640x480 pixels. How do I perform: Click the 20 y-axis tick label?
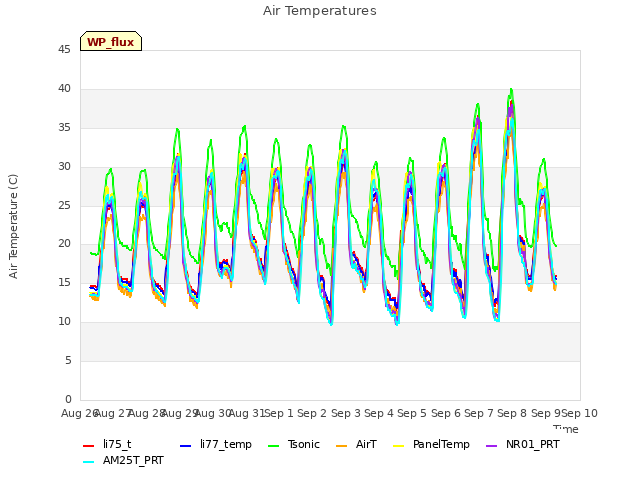pyautogui.click(x=64, y=244)
